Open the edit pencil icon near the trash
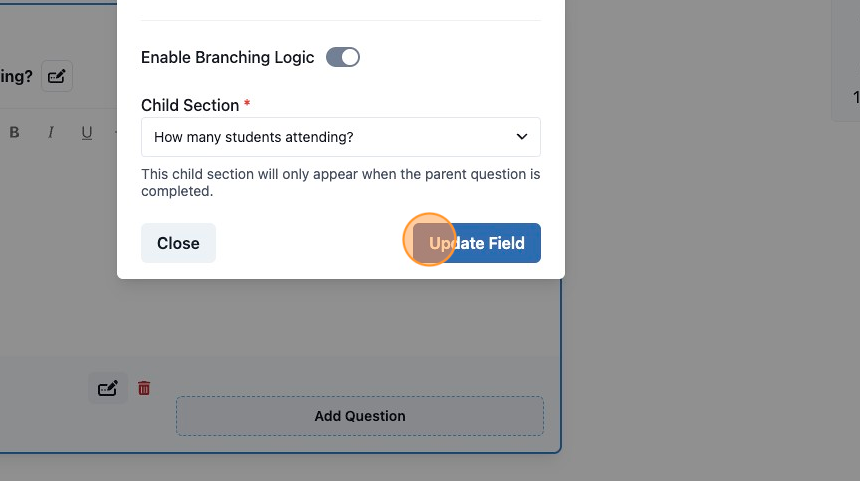860x481 pixels. pos(108,388)
